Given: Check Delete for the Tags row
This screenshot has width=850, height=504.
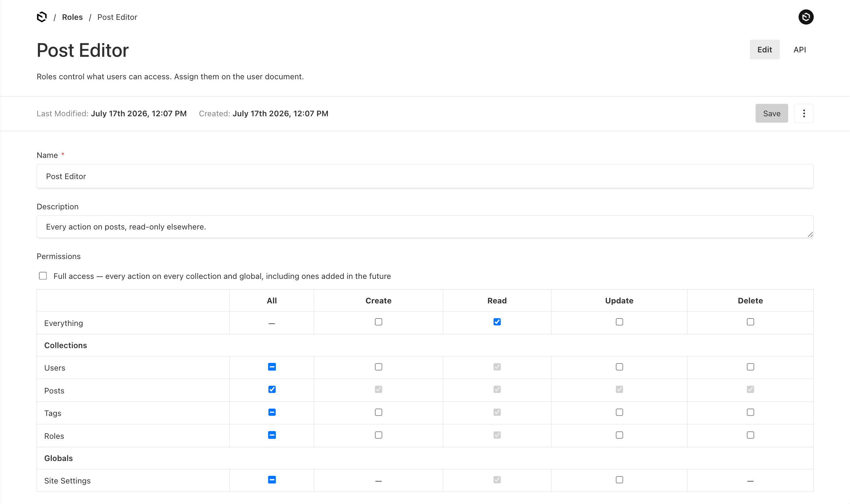Looking at the screenshot, I should 750,412.
